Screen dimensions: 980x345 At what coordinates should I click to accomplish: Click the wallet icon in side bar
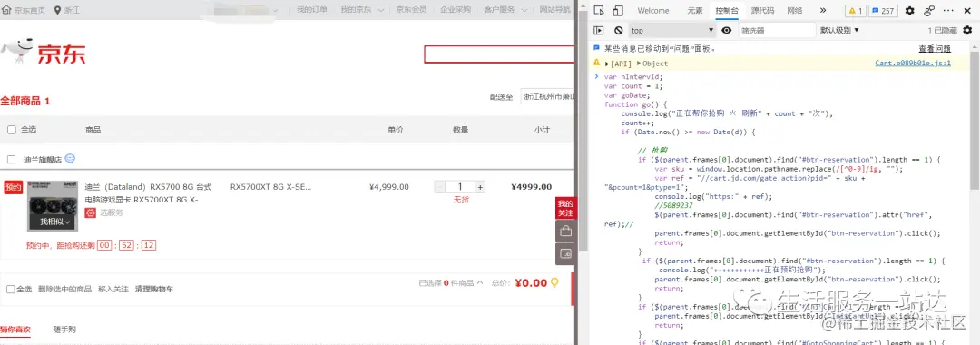565,253
